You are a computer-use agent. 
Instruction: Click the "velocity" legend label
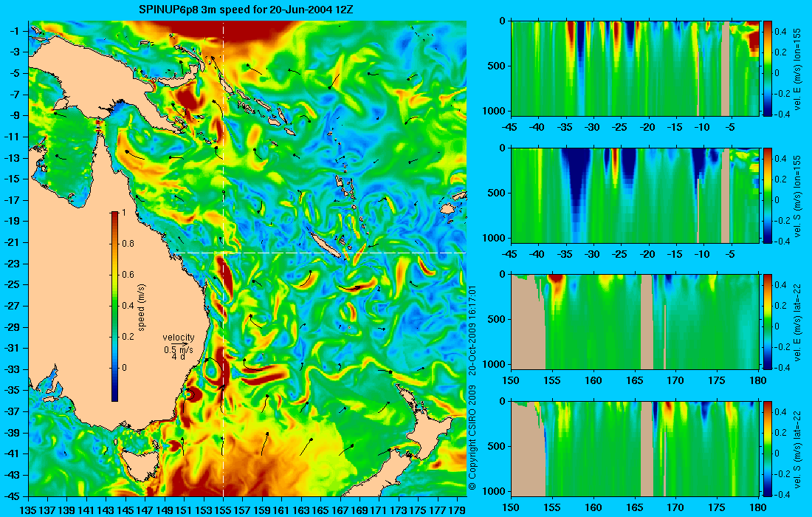click(179, 338)
